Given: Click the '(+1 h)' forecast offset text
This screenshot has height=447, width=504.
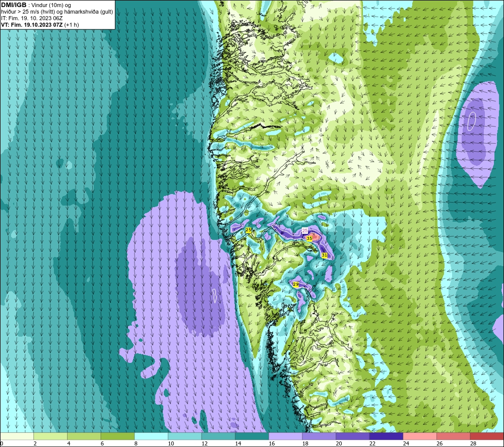Looking at the screenshot, I should (72, 25).
